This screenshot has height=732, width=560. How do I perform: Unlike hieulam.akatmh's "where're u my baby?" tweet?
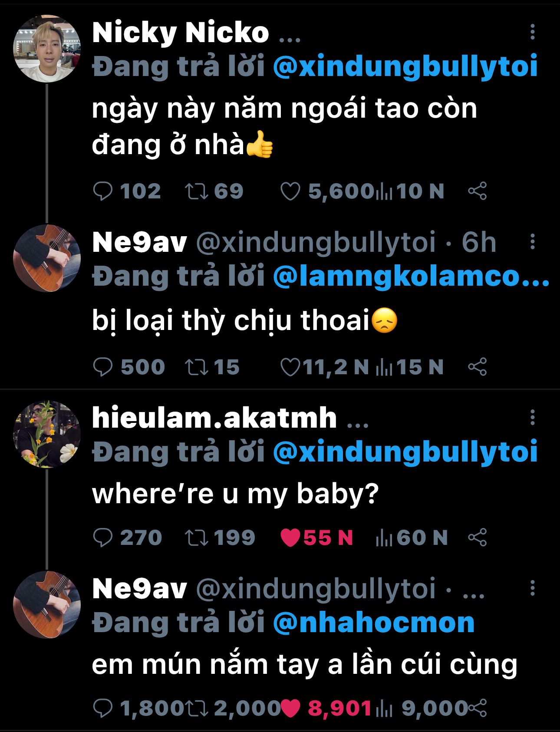[290, 538]
